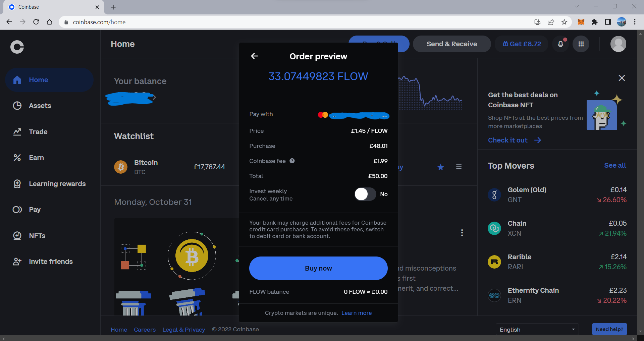Follow the Check it out link

[x=515, y=140]
